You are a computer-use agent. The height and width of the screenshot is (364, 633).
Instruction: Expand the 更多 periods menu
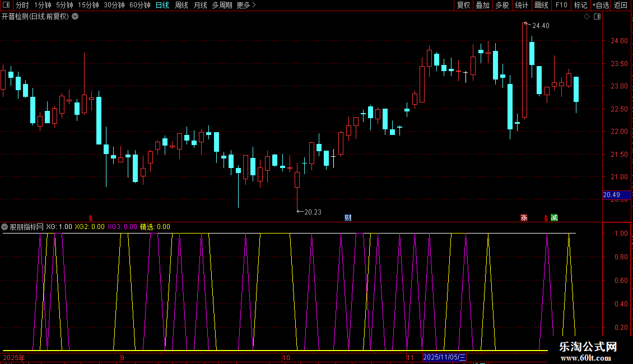click(246, 5)
